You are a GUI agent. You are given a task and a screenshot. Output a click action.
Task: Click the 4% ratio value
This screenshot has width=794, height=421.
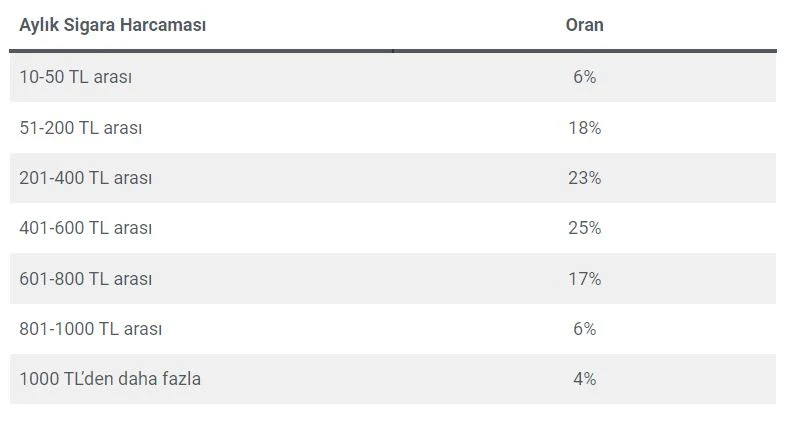coord(585,379)
